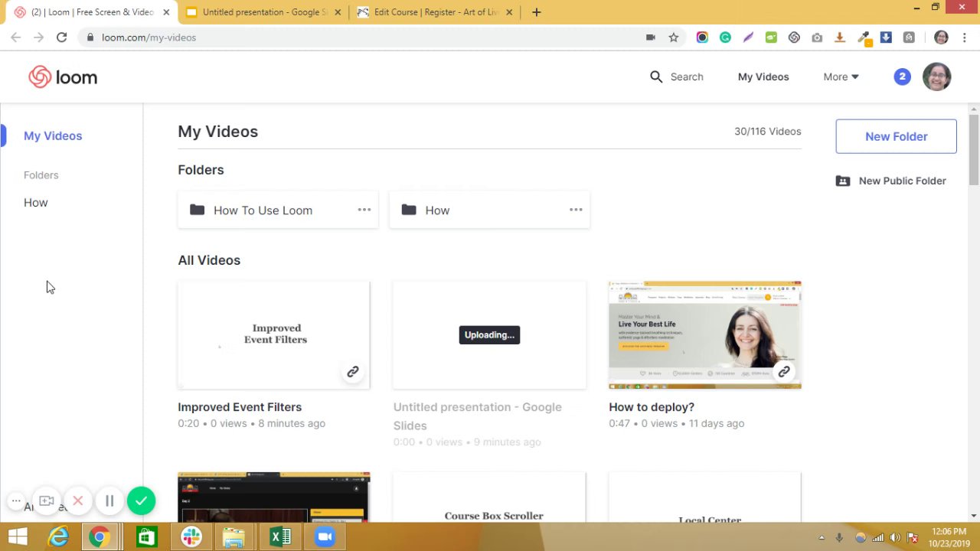Click the 30/116 Videos count text
The image size is (980, 551).
click(x=768, y=132)
